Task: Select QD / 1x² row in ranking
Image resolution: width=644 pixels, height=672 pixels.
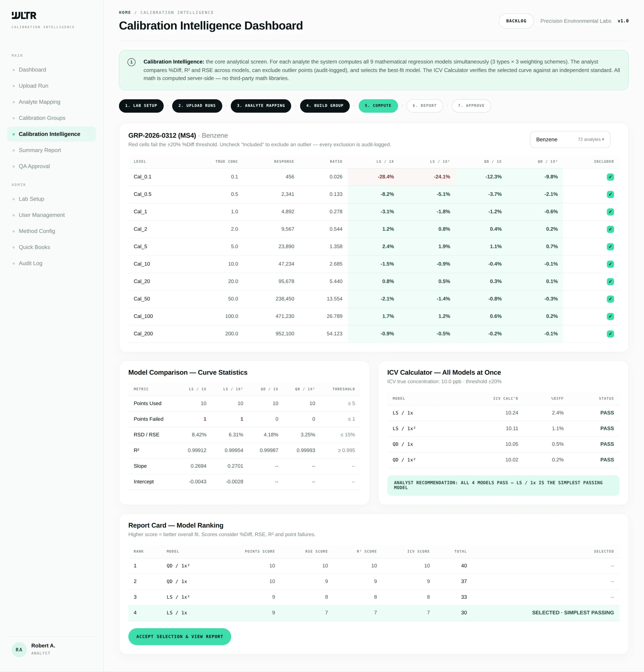Action: pos(373,566)
